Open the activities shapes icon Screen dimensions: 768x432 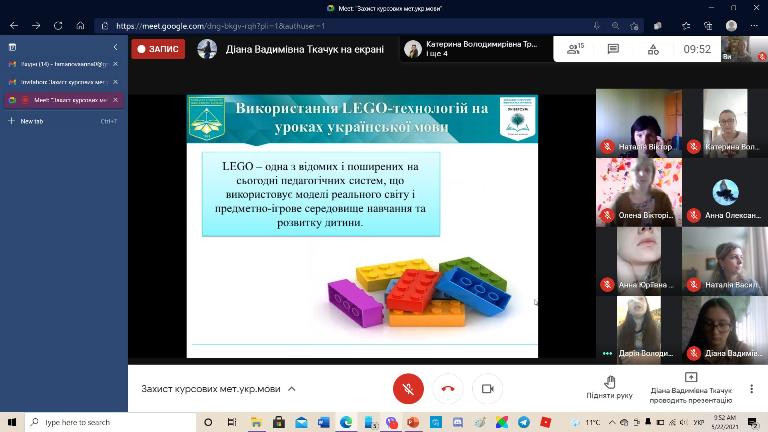(x=653, y=49)
